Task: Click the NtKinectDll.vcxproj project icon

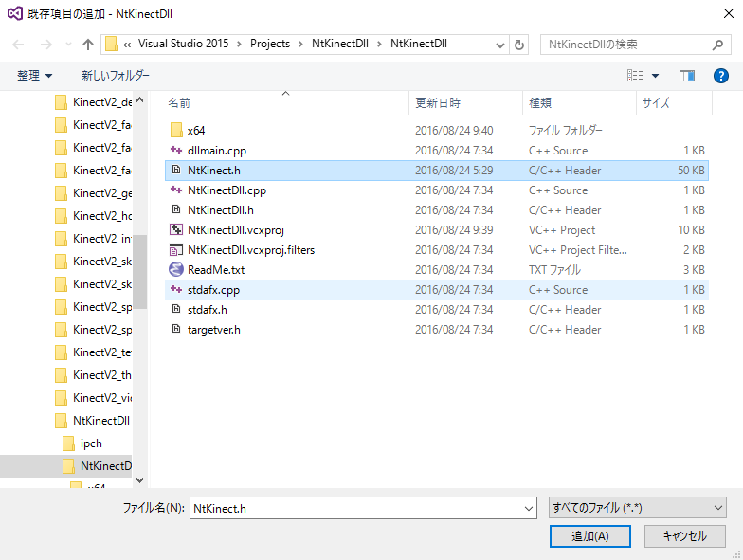Action: [x=175, y=230]
